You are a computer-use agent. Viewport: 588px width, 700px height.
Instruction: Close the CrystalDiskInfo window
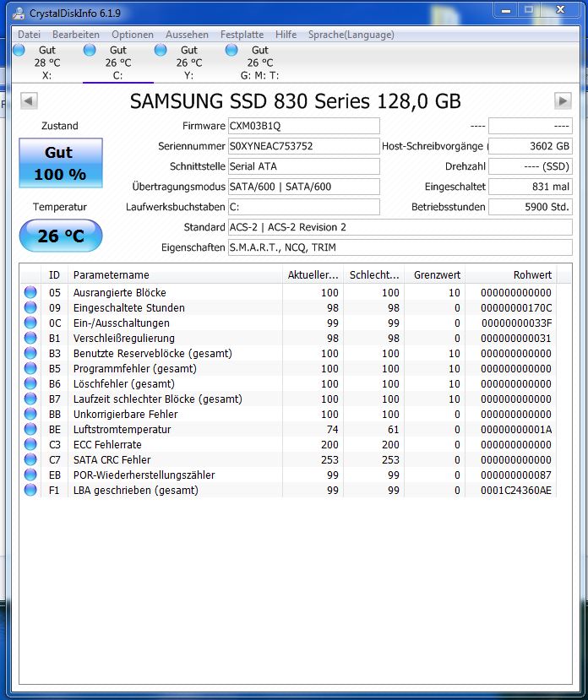click(560, 10)
